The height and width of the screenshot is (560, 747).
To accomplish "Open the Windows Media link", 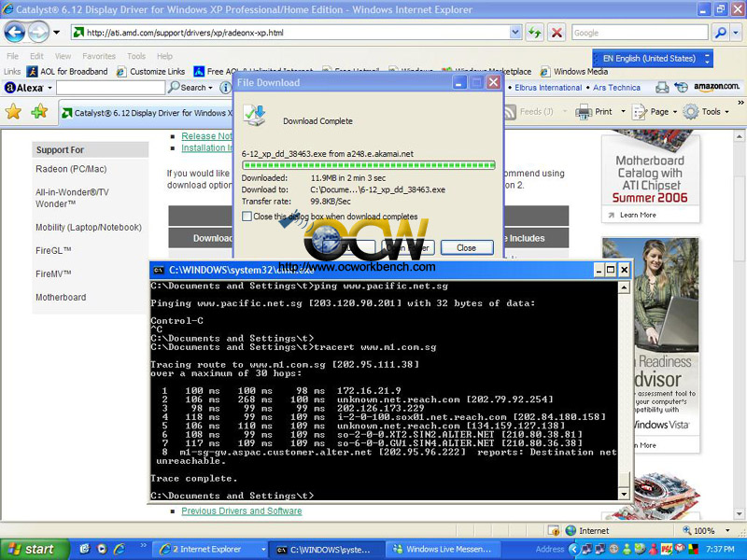I will coord(574,72).
